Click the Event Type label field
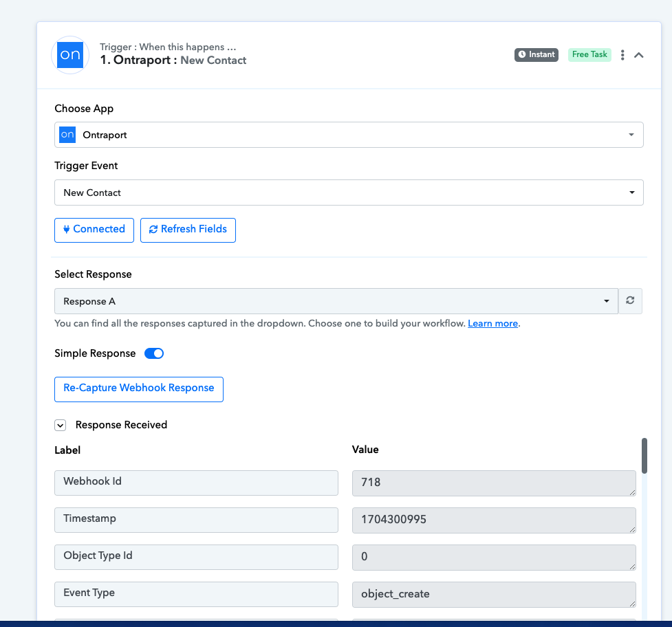Screen dimensions: 672x627 196,594
